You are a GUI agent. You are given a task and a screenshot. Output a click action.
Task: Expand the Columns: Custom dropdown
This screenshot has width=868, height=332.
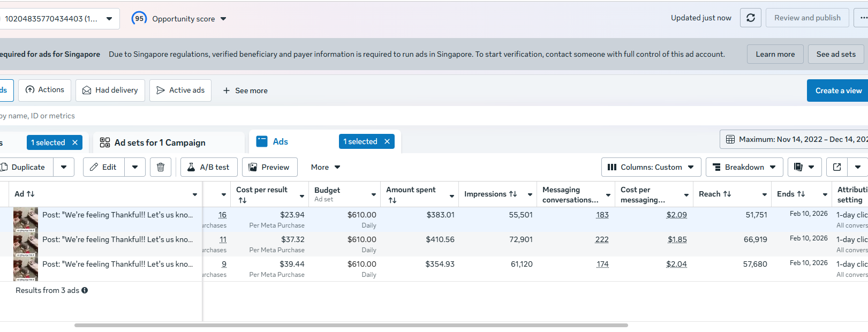coord(651,167)
